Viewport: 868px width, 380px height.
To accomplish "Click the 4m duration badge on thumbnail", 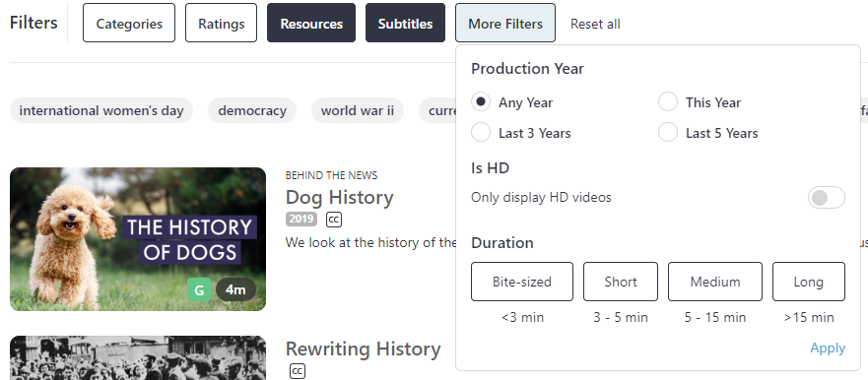I will [235, 289].
